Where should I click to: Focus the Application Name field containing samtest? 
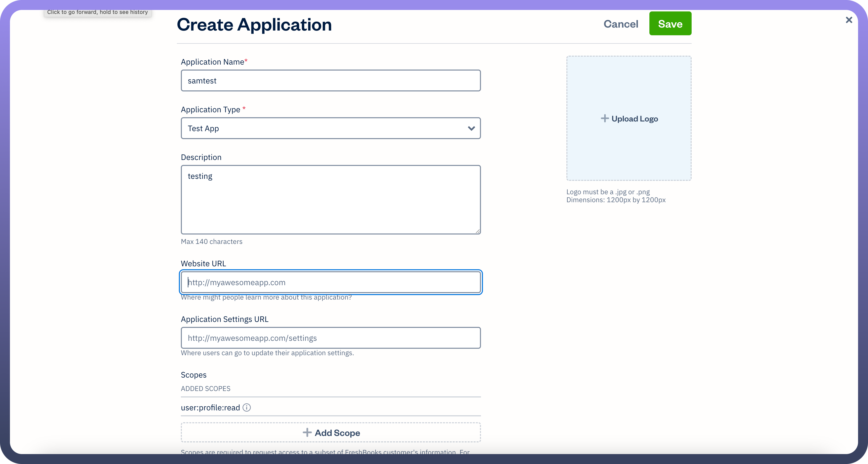click(331, 81)
